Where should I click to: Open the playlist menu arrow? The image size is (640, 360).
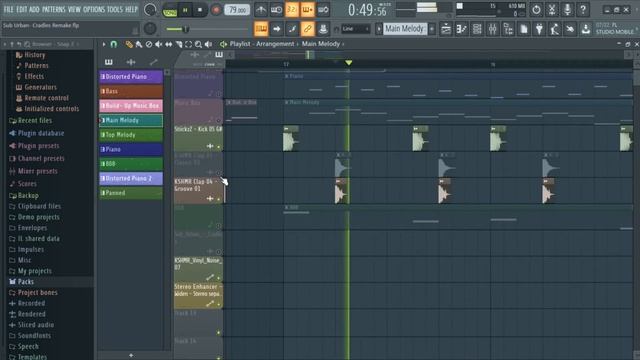[x=104, y=44]
